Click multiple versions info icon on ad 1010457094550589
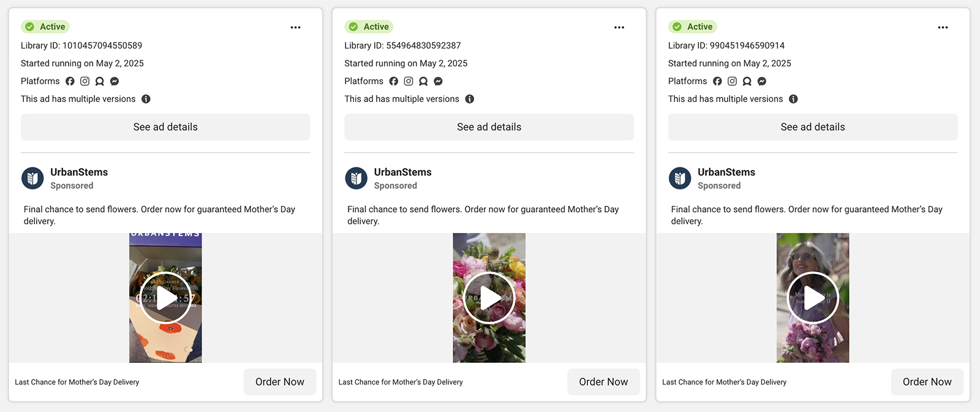This screenshot has height=412, width=980. (x=146, y=99)
